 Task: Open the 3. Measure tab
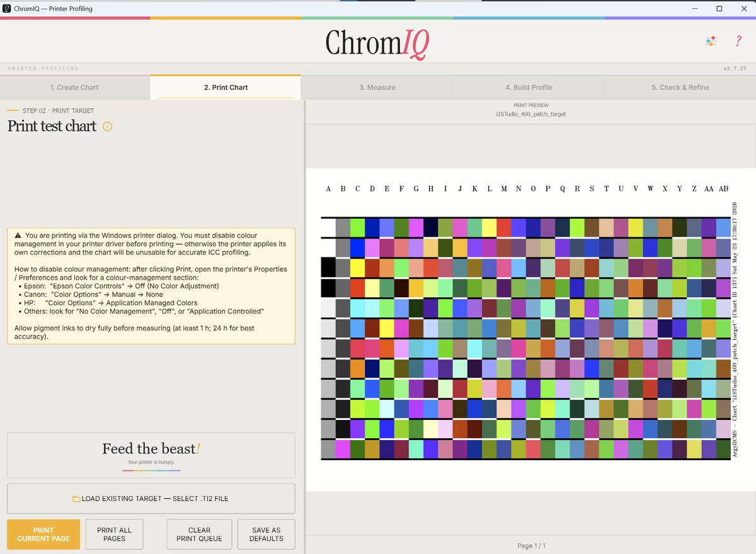377,88
